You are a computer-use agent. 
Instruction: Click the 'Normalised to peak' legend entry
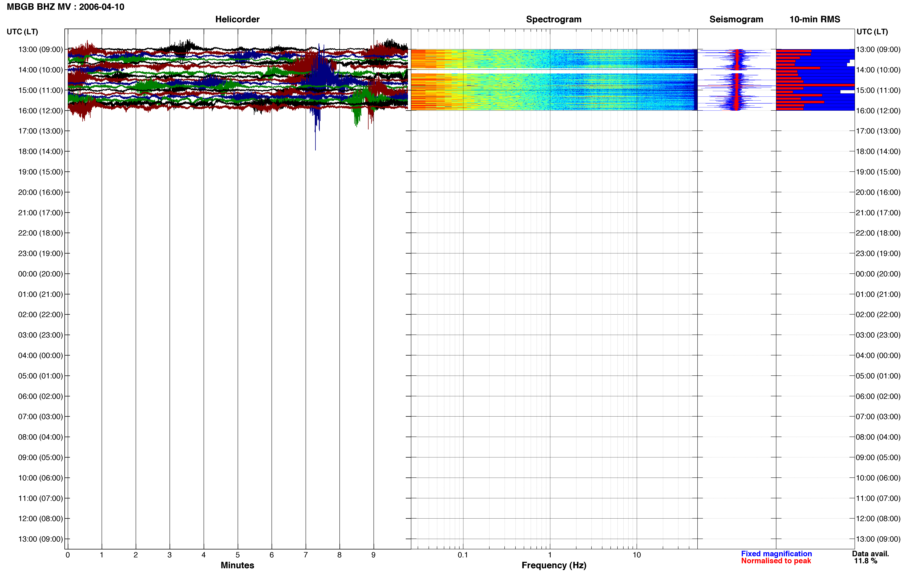776,561
